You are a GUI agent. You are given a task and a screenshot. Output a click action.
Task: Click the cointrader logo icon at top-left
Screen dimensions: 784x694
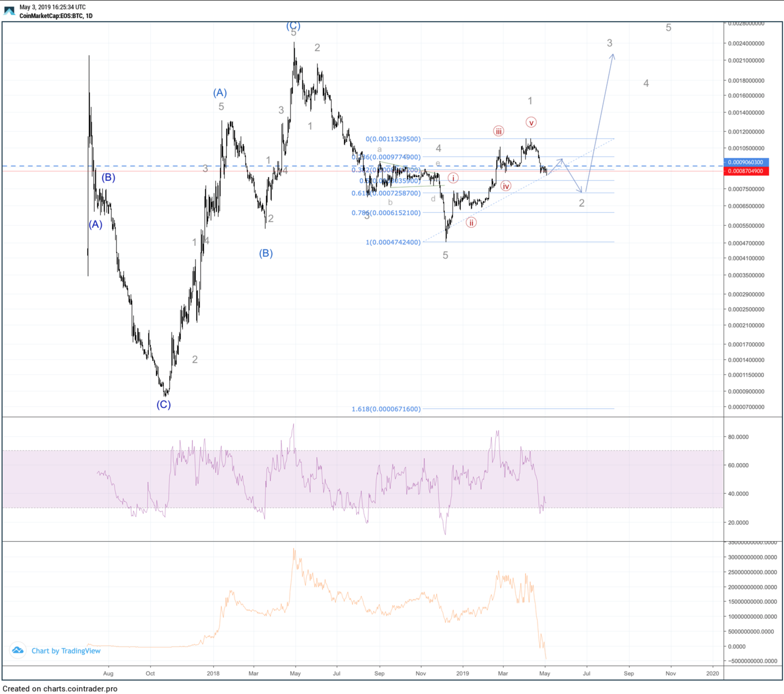coord(9,11)
